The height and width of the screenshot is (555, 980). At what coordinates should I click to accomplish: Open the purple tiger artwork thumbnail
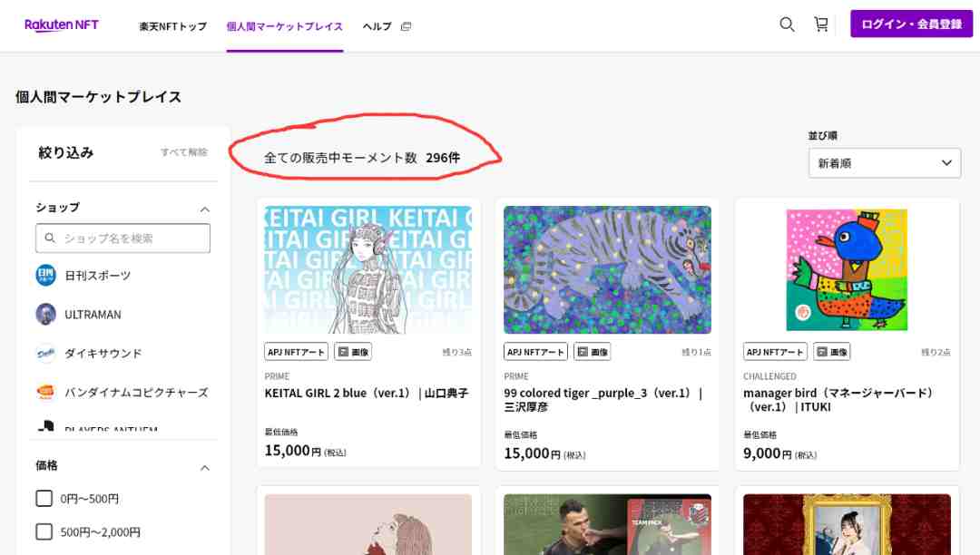pyautogui.click(x=607, y=269)
